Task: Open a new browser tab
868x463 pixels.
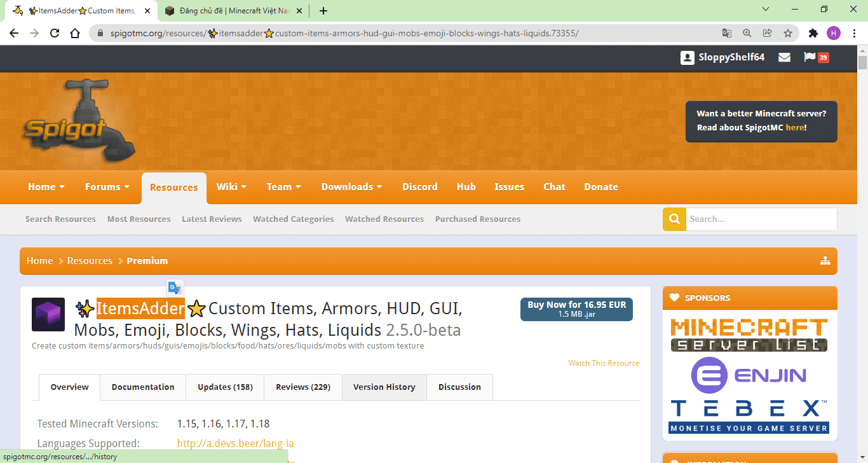Action: 323,11
